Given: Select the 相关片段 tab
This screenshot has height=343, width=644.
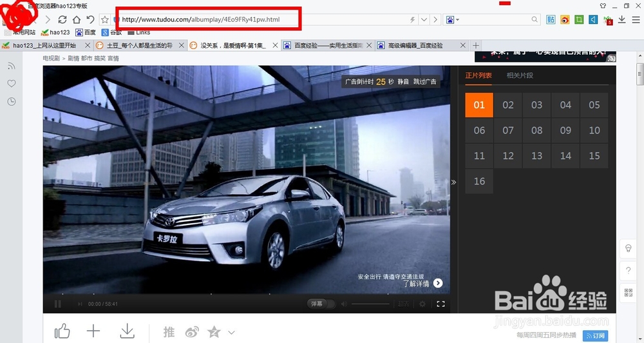Looking at the screenshot, I should click(x=520, y=75).
